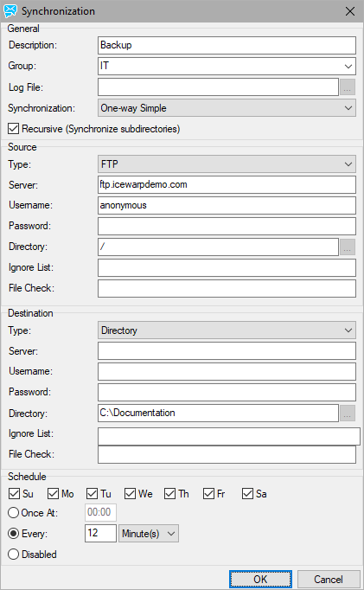The image size is (364, 590).
Task: Uncheck the Su day checkbox
Action: pos(14,494)
